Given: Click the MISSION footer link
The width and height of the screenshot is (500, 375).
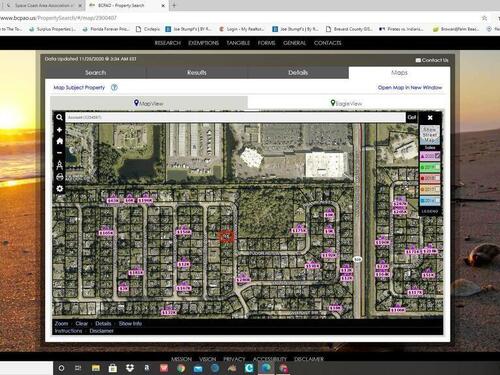Looking at the screenshot, I should tap(181, 359).
